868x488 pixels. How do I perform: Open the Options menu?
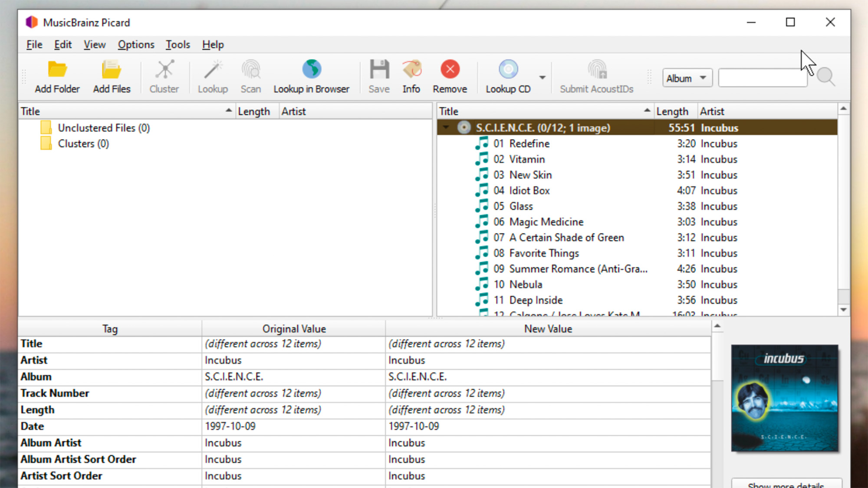136,45
